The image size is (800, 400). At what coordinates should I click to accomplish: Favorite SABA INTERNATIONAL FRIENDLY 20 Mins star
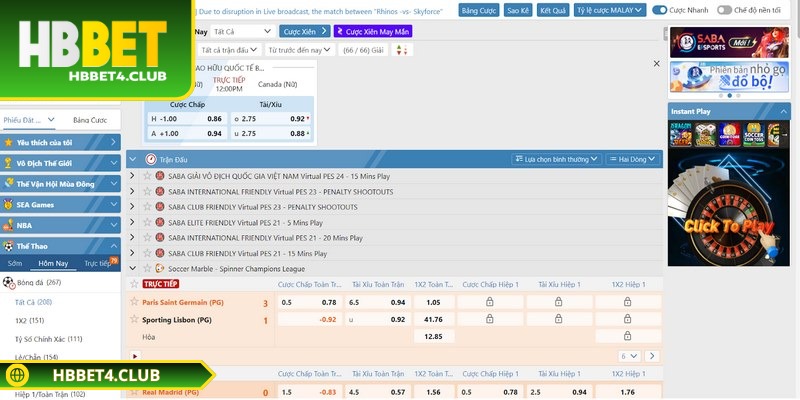tap(147, 238)
